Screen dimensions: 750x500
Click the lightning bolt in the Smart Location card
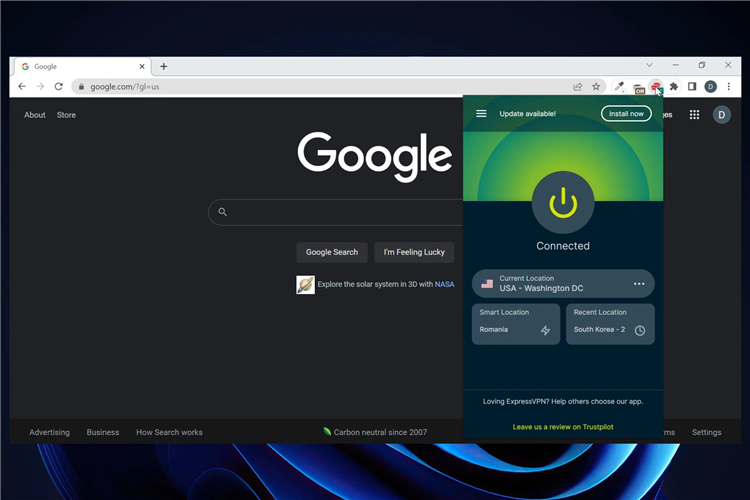pyautogui.click(x=545, y=330)
